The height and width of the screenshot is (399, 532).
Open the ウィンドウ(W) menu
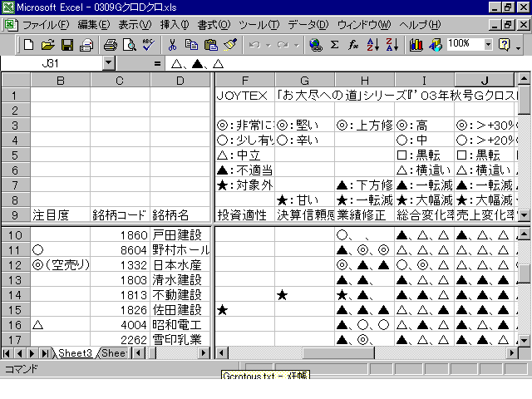click(x=364, y=25)
